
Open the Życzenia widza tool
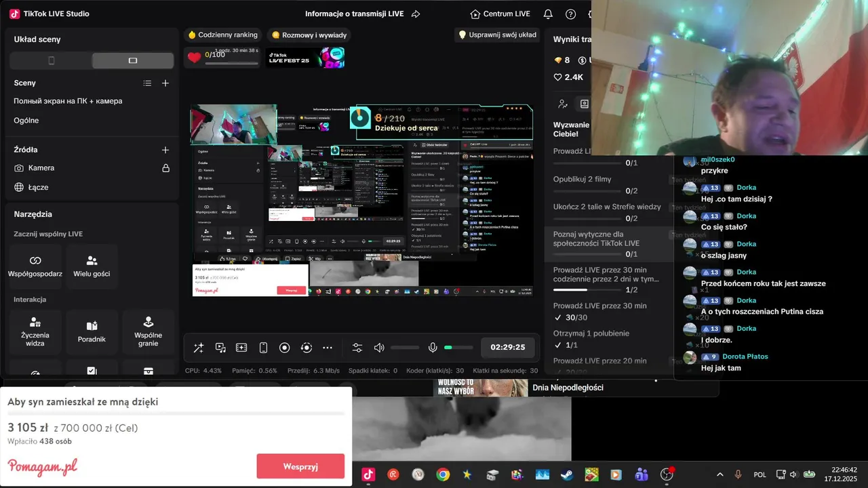35,332
